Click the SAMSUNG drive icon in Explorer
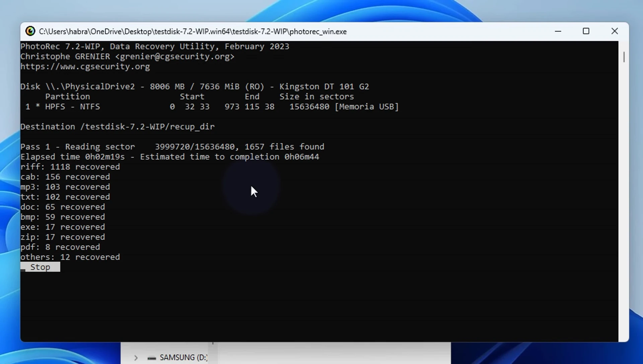Image resolution: width=643 pixels, height=364 pixels. 152,358
